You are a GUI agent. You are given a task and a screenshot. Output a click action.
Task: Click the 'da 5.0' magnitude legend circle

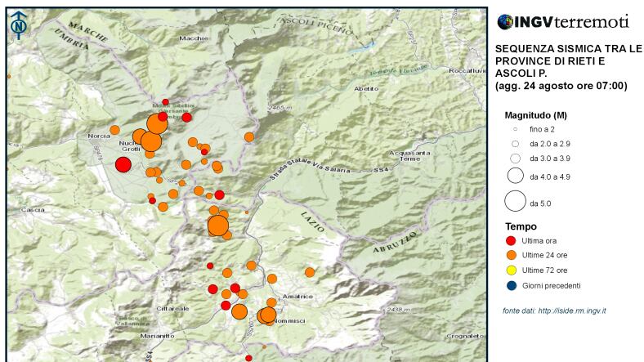tap(515, 201)
